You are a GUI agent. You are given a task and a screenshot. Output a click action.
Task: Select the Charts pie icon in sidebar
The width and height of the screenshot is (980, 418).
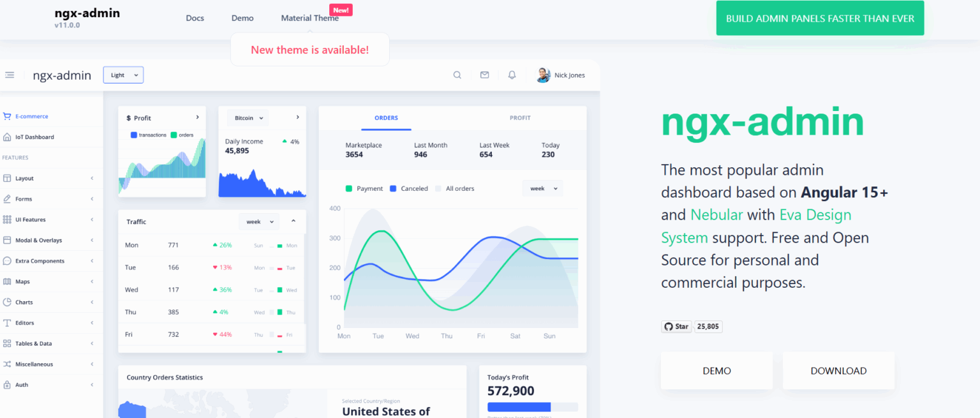click(8, 302)
